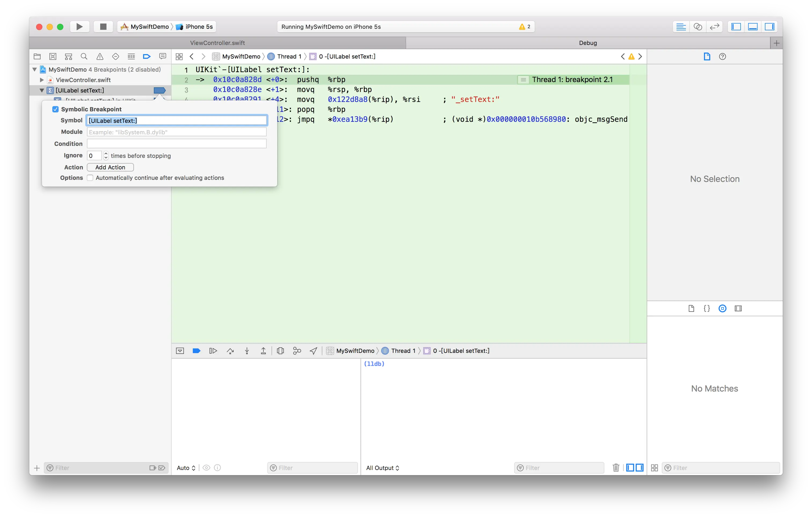Select the Breakpoint navigator icon
Image resolution: width=812 pixels, height=517 pixels.
click(x=147, y=56)
